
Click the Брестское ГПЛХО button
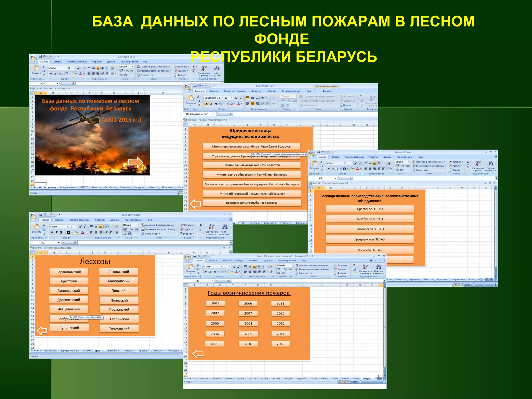pyautogui.click(x=370, y=209)
